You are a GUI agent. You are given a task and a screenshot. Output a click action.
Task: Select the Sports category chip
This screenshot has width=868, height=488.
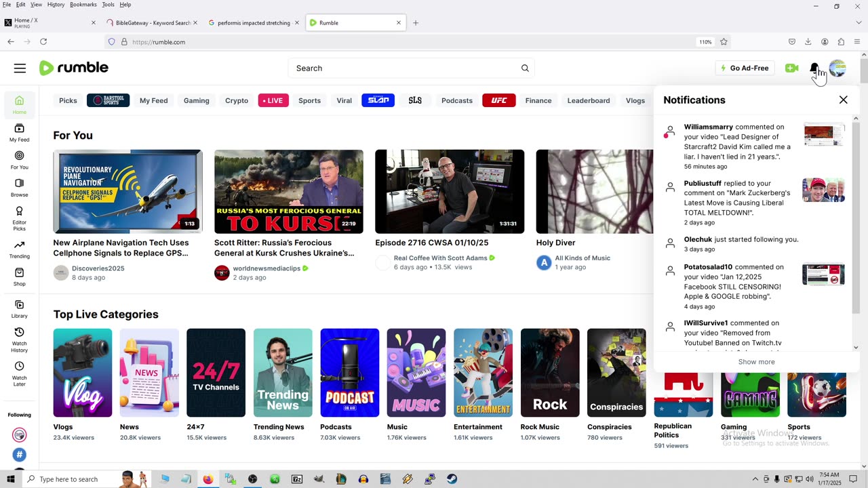(x=309, y=101)
